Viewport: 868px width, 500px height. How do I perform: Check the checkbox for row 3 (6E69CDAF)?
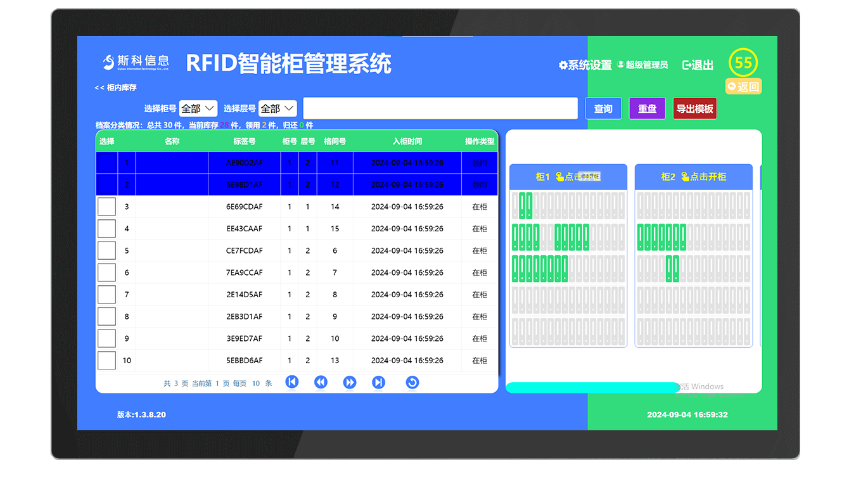(106, 206)
